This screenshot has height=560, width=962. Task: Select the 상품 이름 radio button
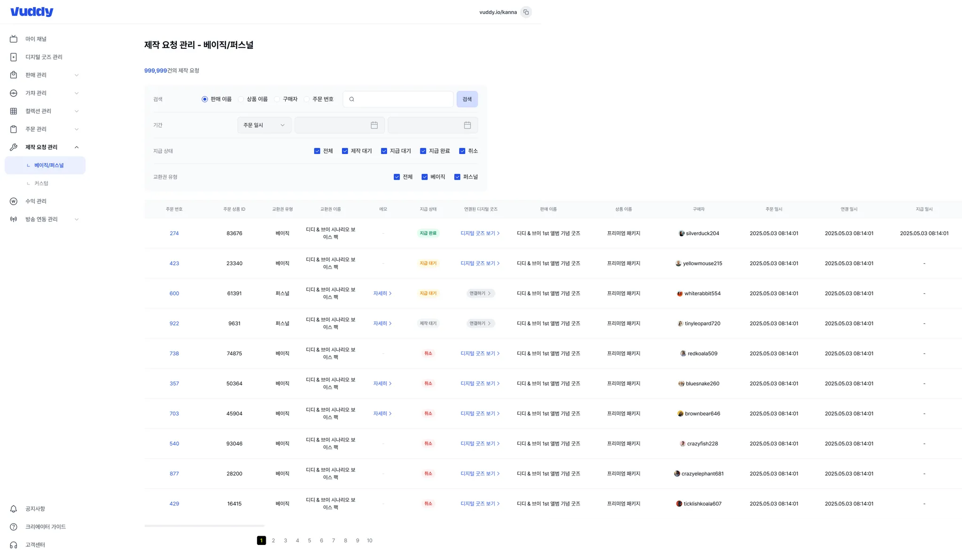(x=241, y=99)
